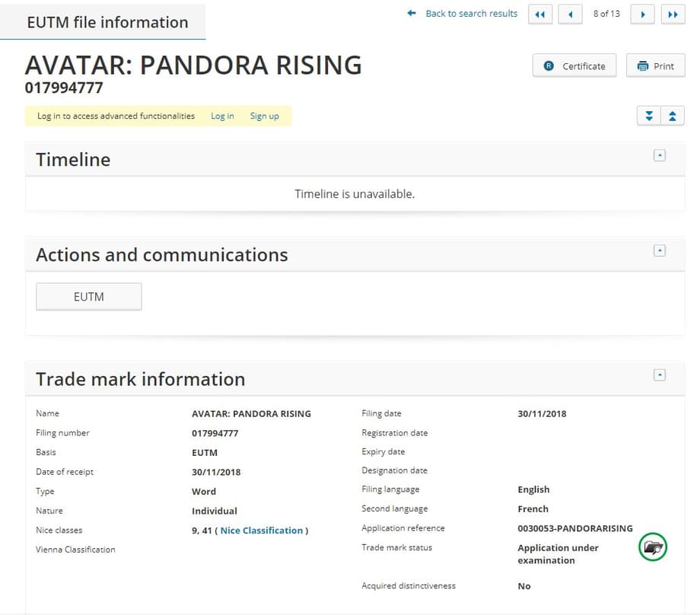Screen dimensions: 700x615
Task: Click the Certificate button
Action: [574, 66]
